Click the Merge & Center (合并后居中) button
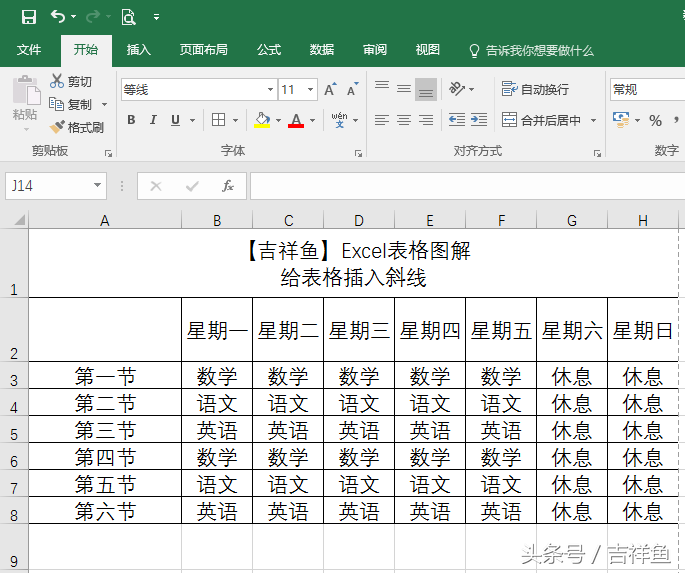 541,120
